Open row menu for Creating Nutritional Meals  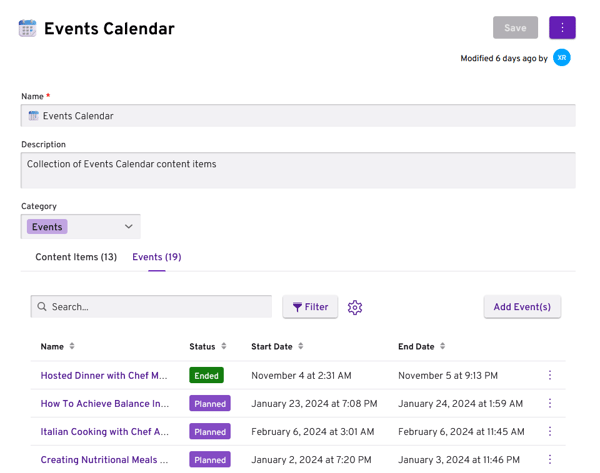[x=550, y=460]
